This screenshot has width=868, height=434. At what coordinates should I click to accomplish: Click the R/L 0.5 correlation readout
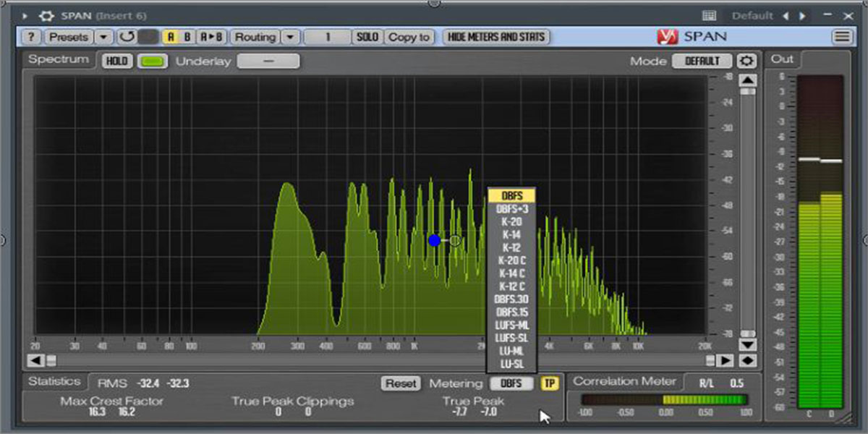pos(722,383)
